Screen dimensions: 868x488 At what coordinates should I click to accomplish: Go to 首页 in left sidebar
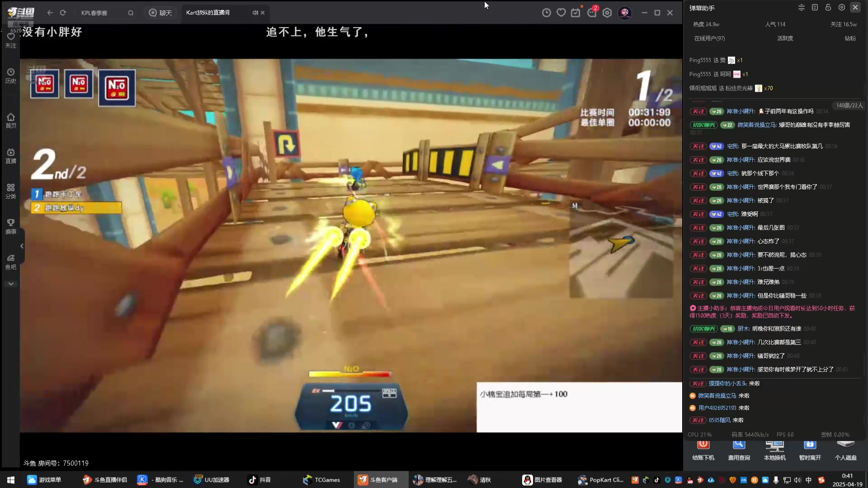point(11,121)
